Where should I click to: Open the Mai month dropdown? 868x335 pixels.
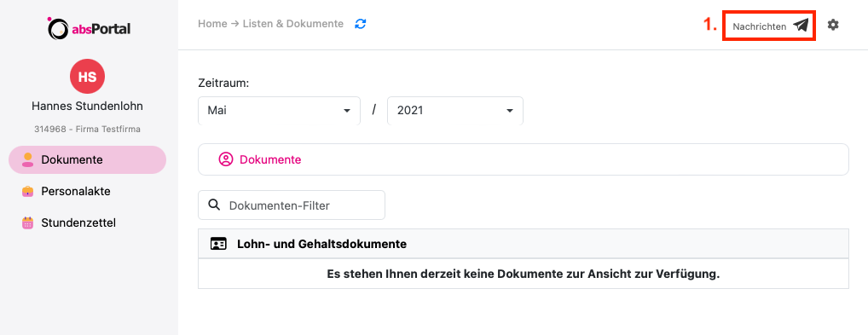click(279, 111)
